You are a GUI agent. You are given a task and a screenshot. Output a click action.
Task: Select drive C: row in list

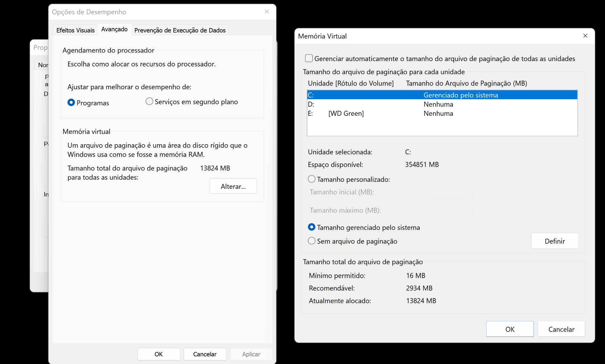(442, 95)
